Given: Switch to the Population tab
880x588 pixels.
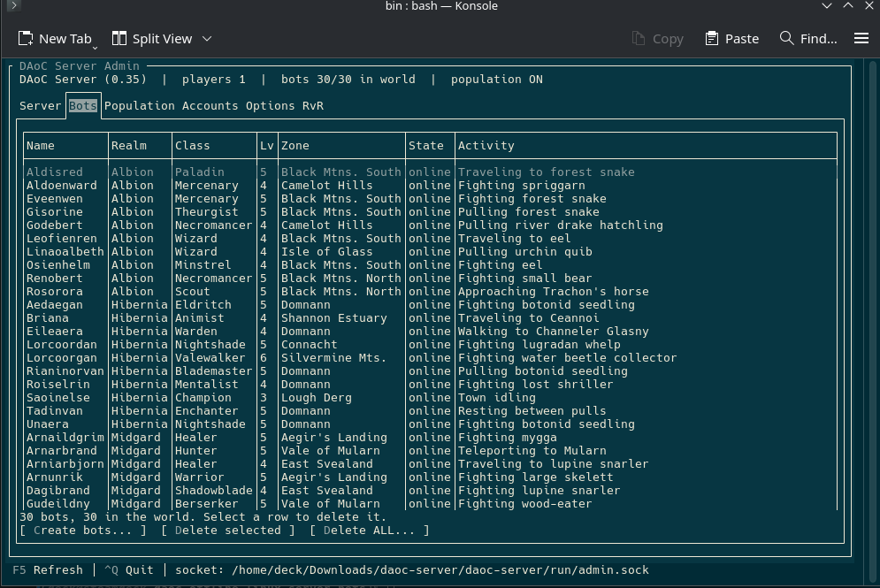Looking at the screenshot, I should (x=139, y=106).
